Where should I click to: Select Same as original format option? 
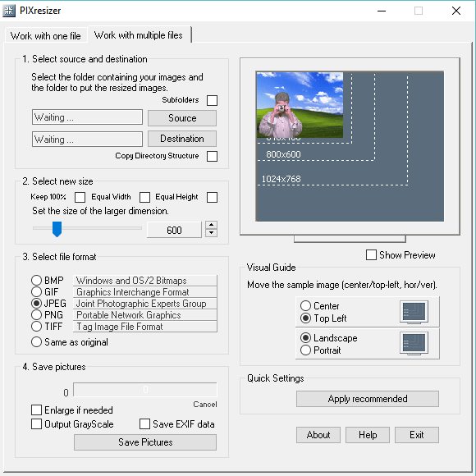coord(36,342)
